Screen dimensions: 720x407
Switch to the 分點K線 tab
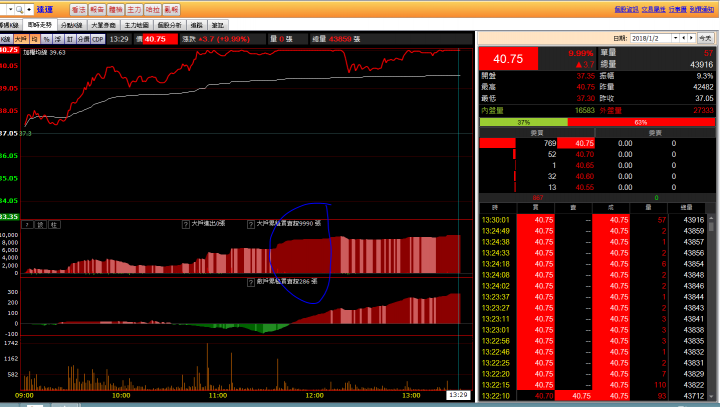tap(72, 25)
